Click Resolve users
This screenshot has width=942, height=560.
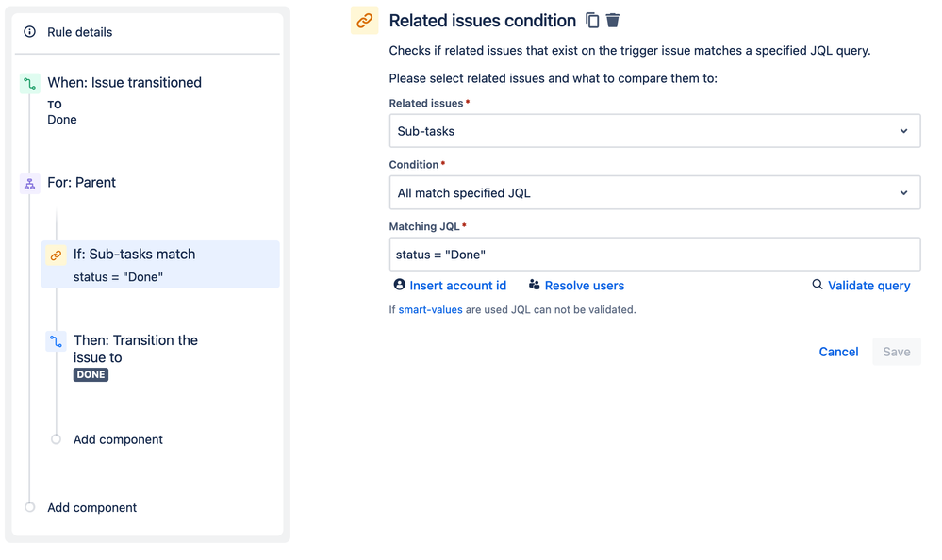[576, 286]
